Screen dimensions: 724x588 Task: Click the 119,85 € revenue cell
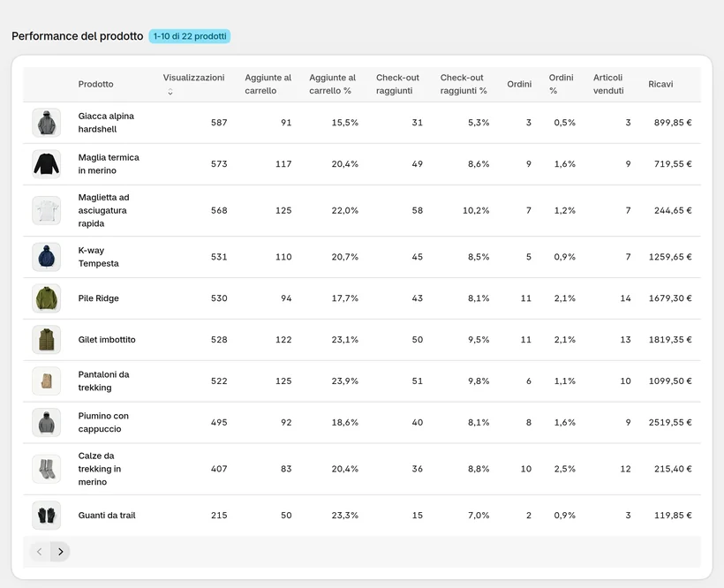point(673,516)
